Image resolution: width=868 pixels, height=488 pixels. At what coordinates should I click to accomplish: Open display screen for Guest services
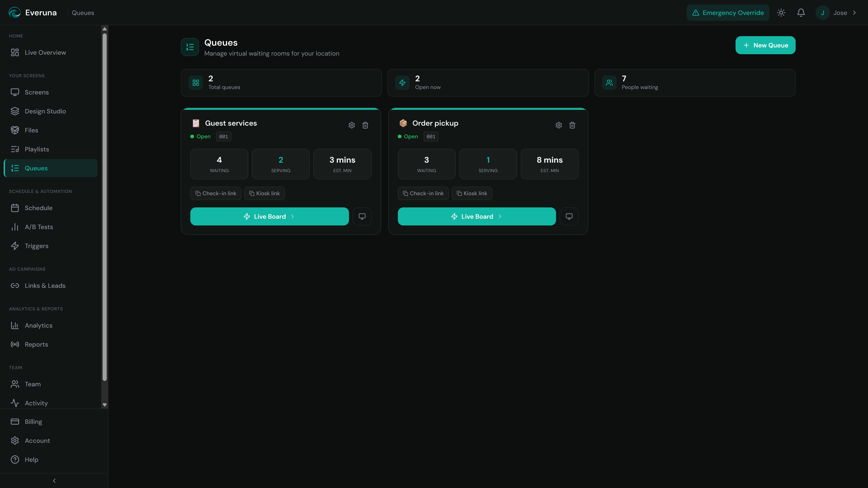coord(362,216)
